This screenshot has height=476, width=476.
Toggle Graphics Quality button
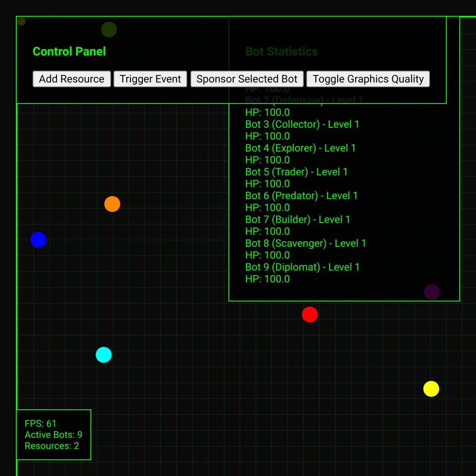pos(368,79)
